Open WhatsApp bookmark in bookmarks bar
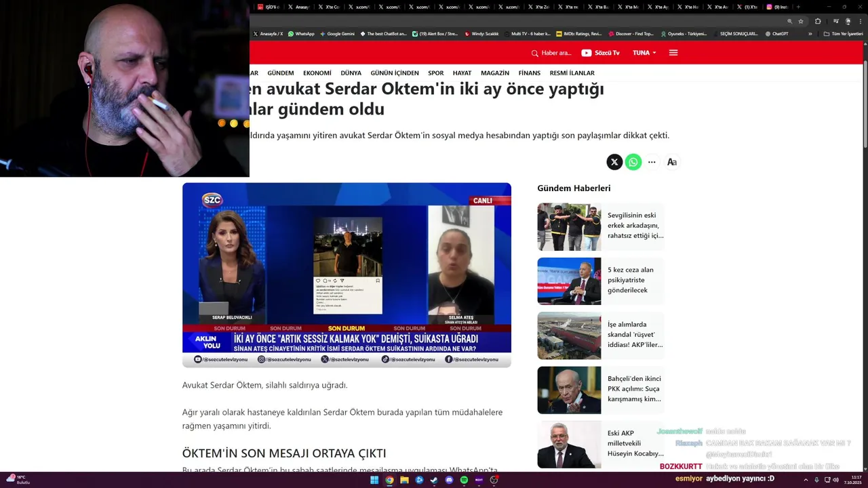Image resolution: width=868 pixels, height=488 pixels. pyautogui.click(x=301, y=33)
